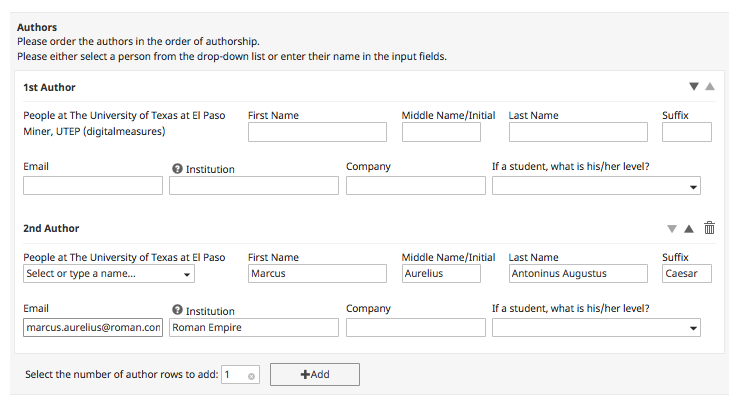Screen dimensions: 737x401
Task: Click the Roman Empire institution field
Action: [x=254, y=328]
